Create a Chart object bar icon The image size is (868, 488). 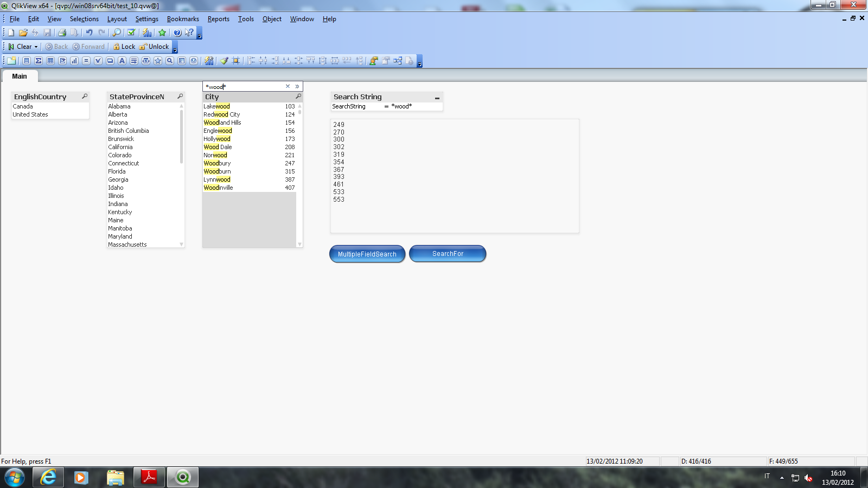74,61
